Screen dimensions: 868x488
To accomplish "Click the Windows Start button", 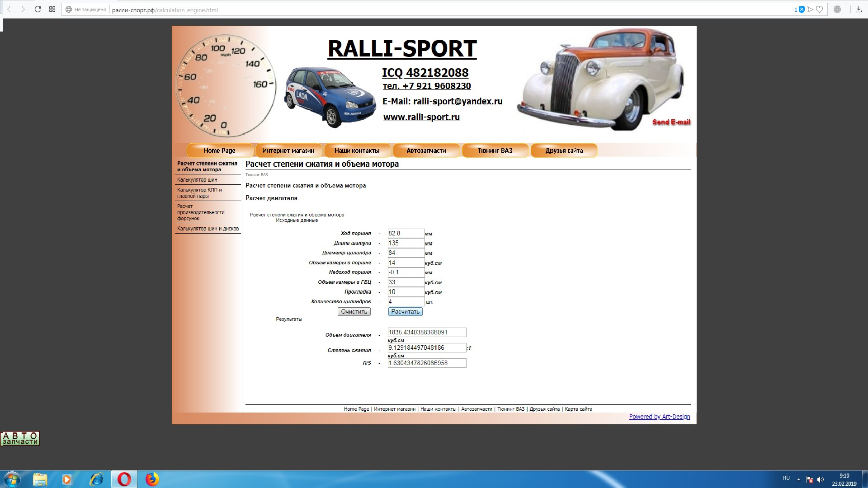I will (x=12, y=479).
